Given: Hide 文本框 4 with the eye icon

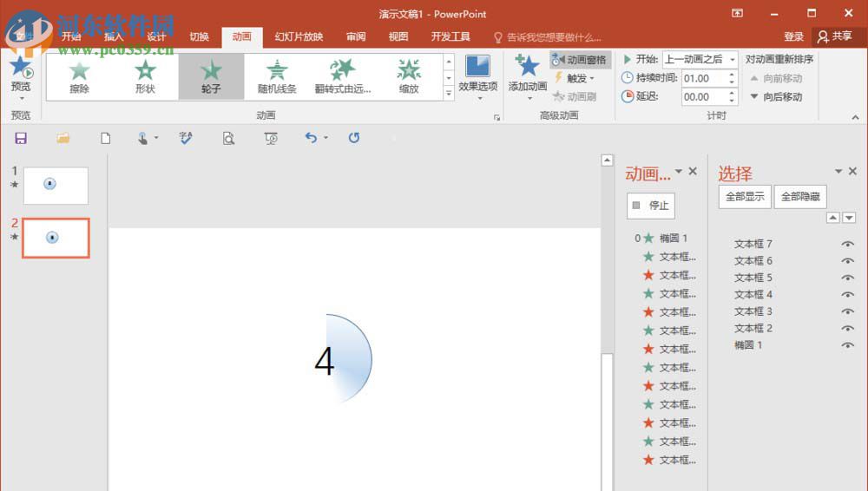Looking at the screenshot, I should (847, 295).
